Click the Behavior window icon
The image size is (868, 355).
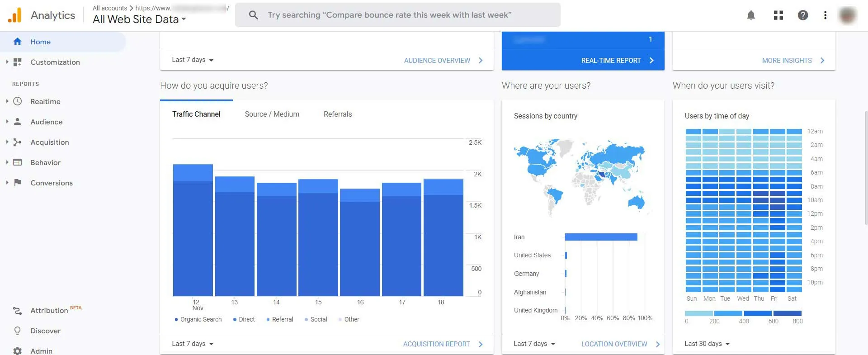pos(18,162)
